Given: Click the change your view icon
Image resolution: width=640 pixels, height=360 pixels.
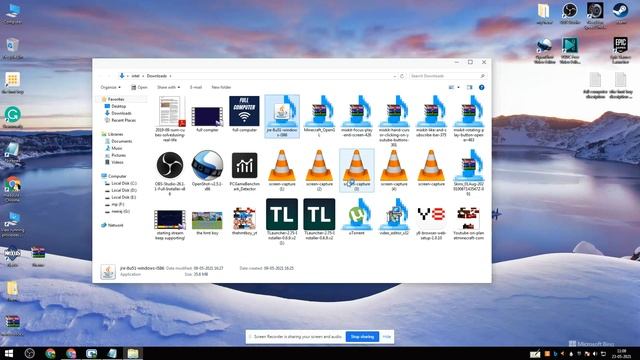Looking at the screenshot, I should tap(451, 87).
